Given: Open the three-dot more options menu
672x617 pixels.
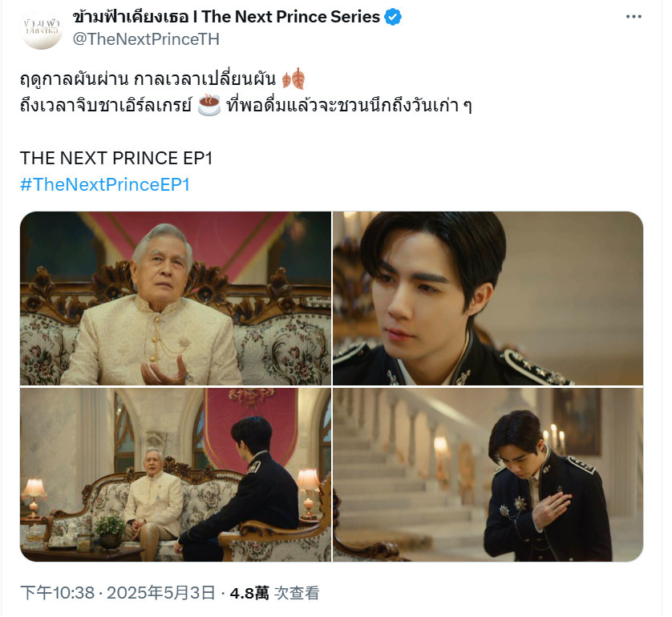Looking at the screenshot, I should [634, 17].
